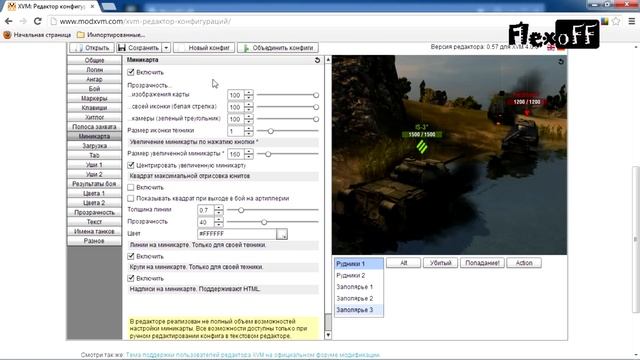Toggle the top Включить minimap checkbox
Image resolution: width=640 pixels, height=360 pixels.
pos(131,72)
